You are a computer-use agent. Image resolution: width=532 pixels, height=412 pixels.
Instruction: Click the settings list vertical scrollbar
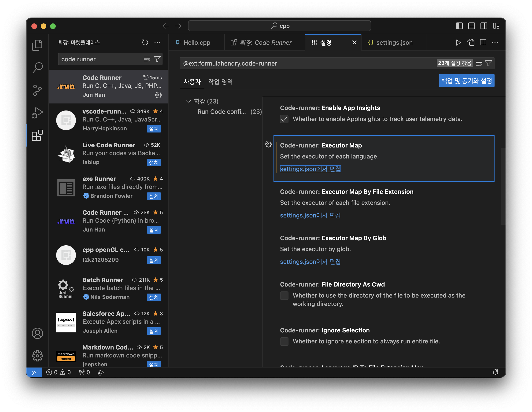click(503, 186)
